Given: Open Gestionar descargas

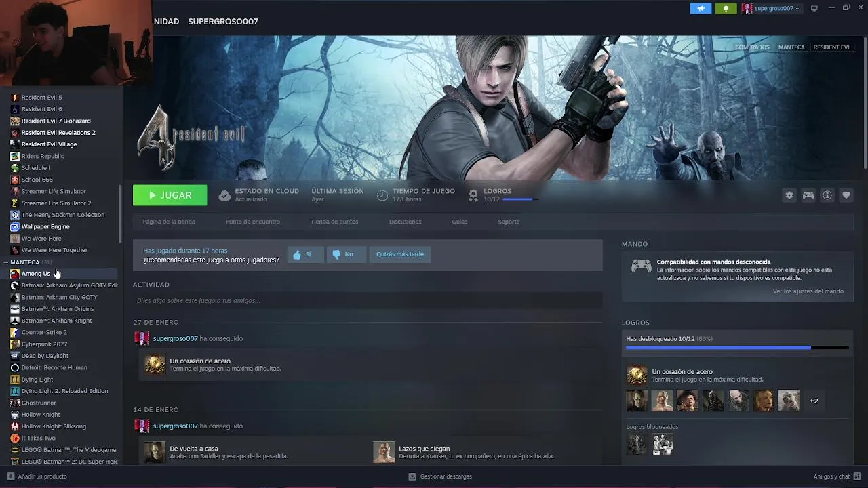Looking at the screenshot, I should click(440, 476).
